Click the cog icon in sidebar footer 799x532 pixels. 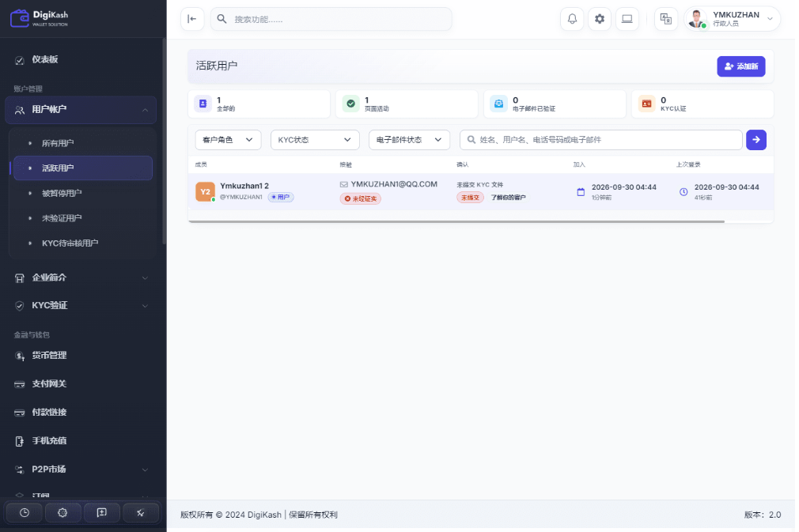[62, 513]
